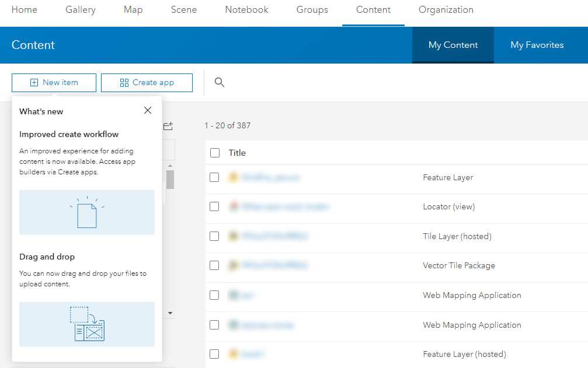The image size is (588, 368).
Task: Go to the Home tab
Action: pos(25,10)
